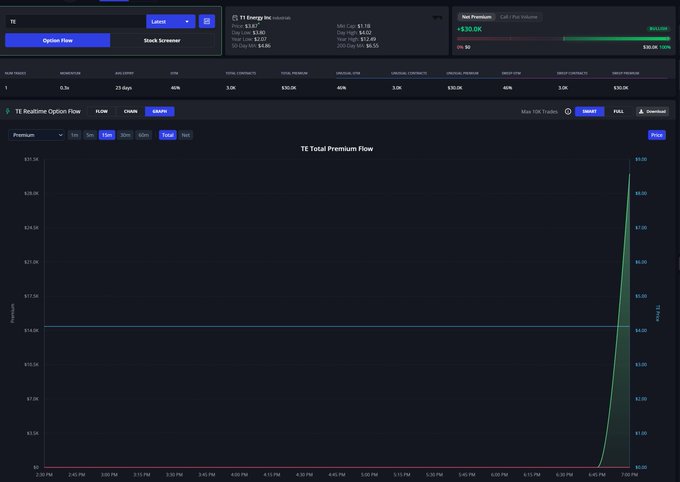Click the 200-Day MA $6.55 value

371,46
